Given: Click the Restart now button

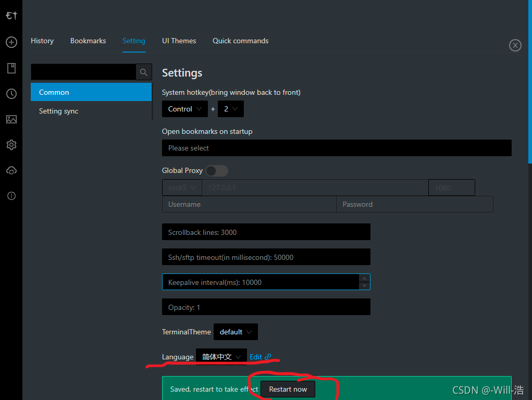Looking at the screenshot, I should (x=288, y=389).
